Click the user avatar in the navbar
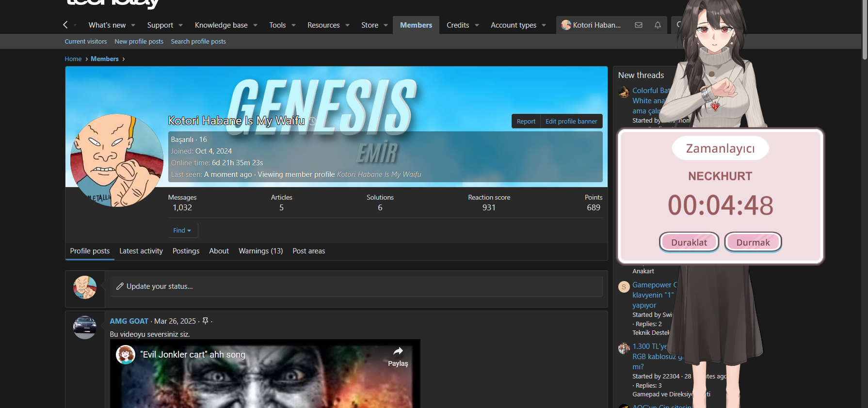Viewport: 868px width, 408px height. click(566, 25)
